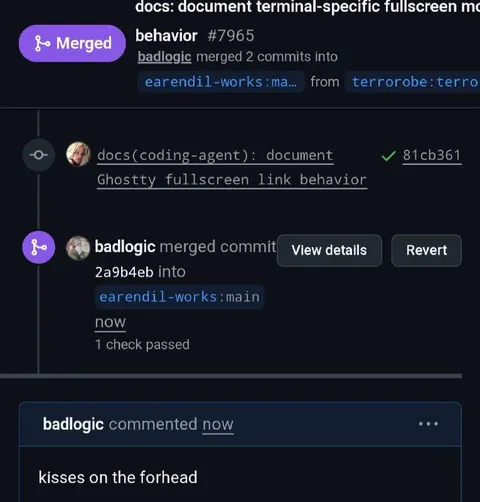
Task: Open badlogic link in merged commits summary
Action: [165, 57]
